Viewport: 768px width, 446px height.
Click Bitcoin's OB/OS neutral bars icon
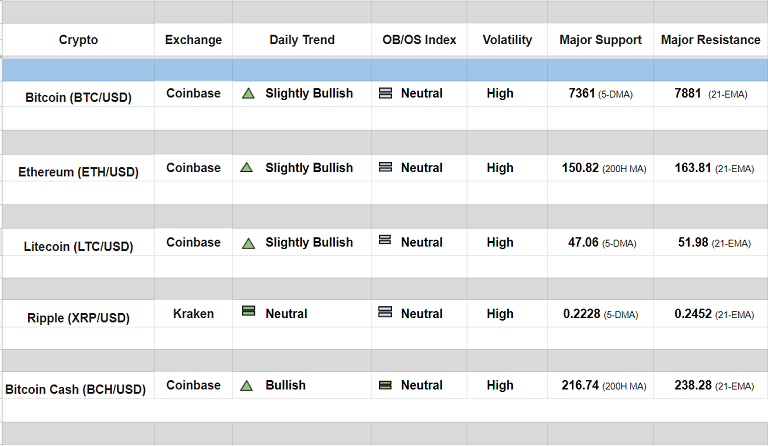click(385, 94)
